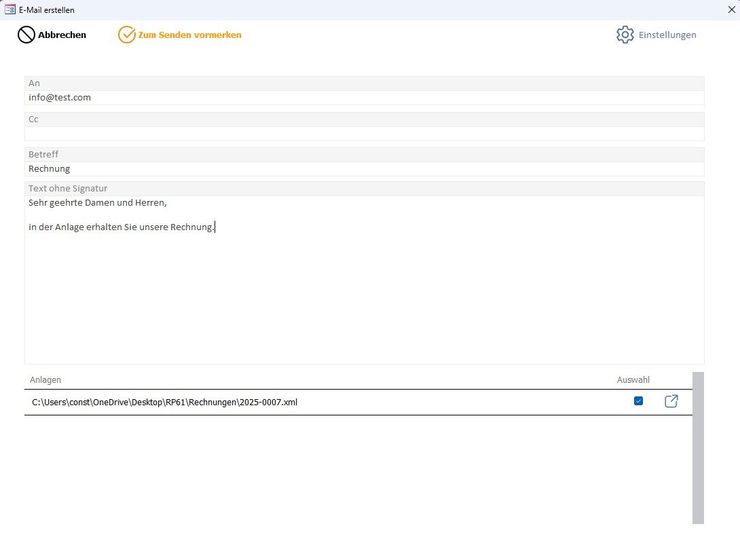Screen dimensions: 740x560
Task: Select the attachment path ending in 2025-0007.xml
Action: tap(165, 403)
